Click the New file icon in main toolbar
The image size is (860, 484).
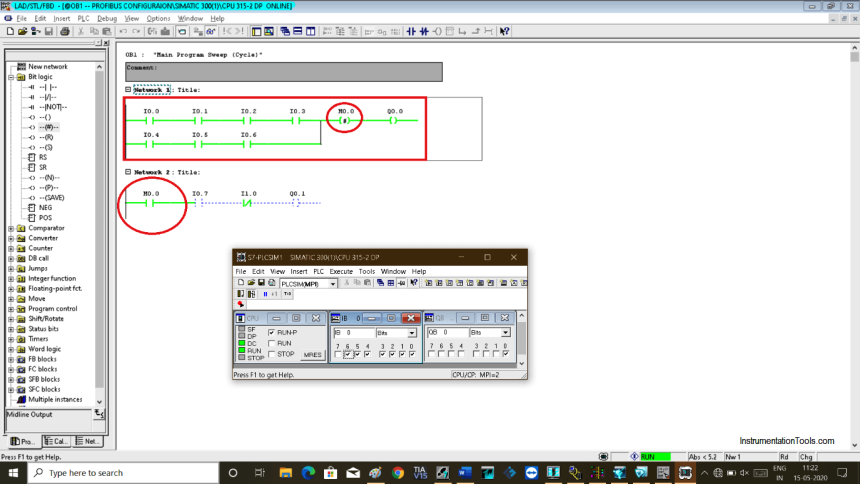(10, 31)
